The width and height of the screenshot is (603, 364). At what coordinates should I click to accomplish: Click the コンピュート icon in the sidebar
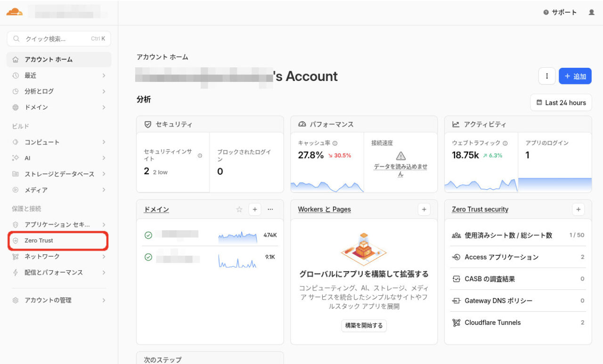click(16, 142)
